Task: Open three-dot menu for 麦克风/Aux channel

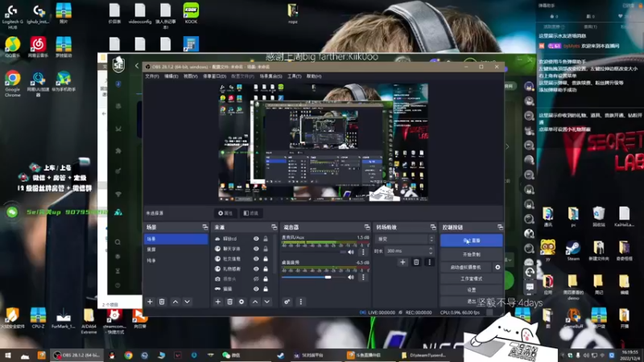Action: coord(363,252)
